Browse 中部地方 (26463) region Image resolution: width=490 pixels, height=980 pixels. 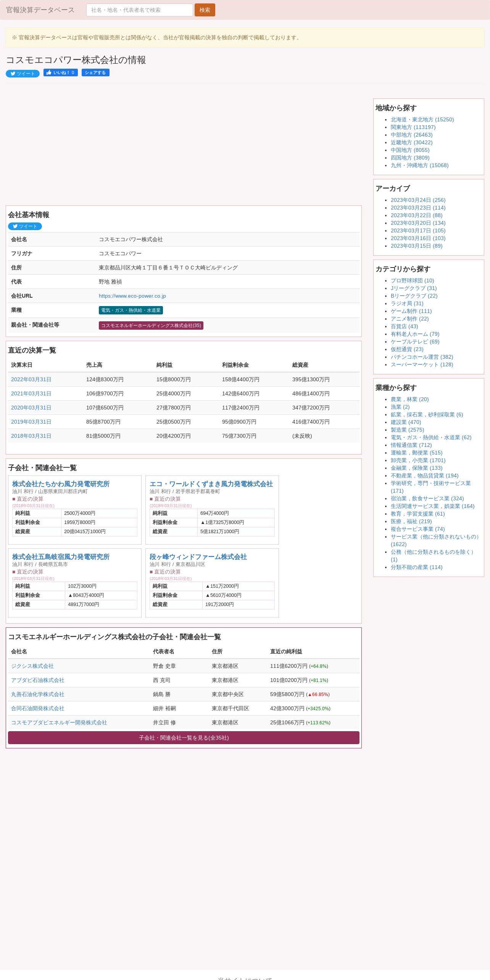point(411,135)
